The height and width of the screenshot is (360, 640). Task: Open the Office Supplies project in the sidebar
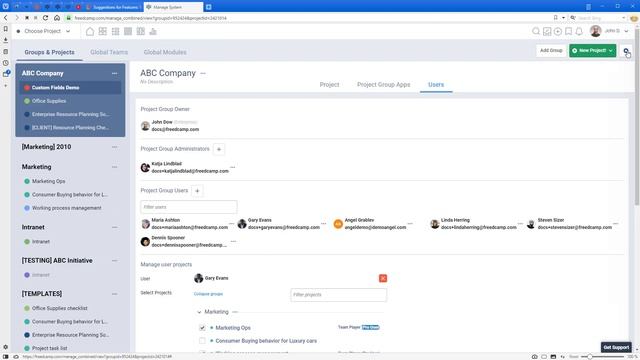pyautogui.click(x=49, y=101)
